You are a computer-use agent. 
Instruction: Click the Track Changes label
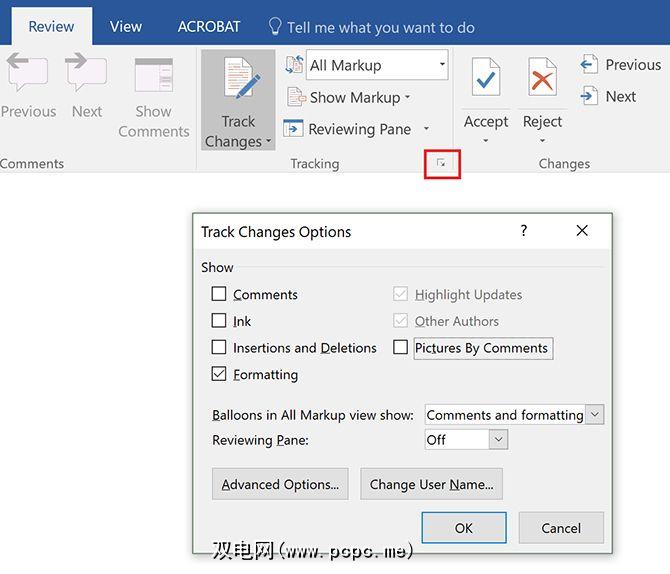tap(238, 131)
